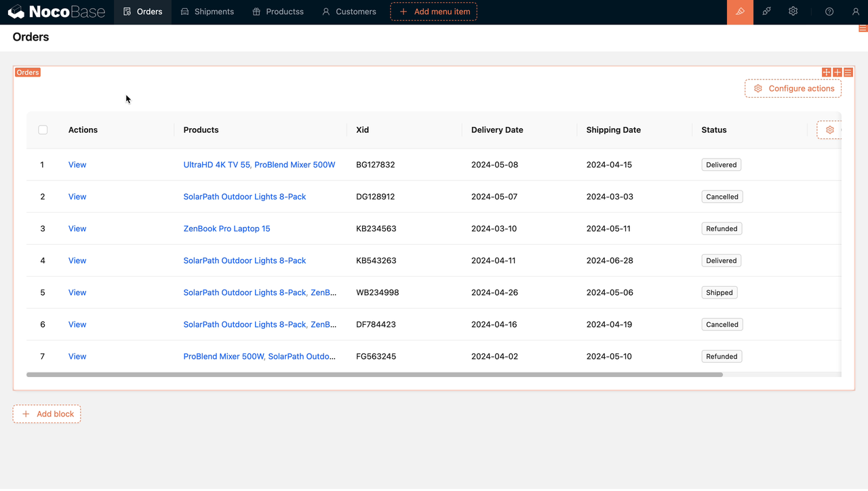Click the Delivery Date column header
The width and height of the screenshot is (868, 491).
pos(497,130)
